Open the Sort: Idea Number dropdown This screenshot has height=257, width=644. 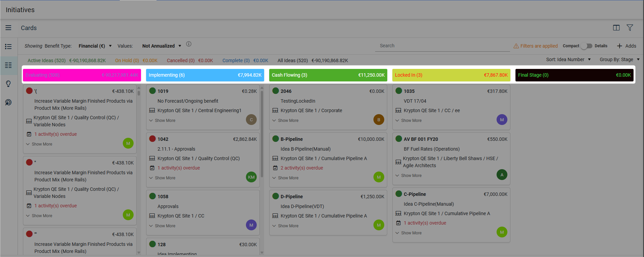[568, 59]
